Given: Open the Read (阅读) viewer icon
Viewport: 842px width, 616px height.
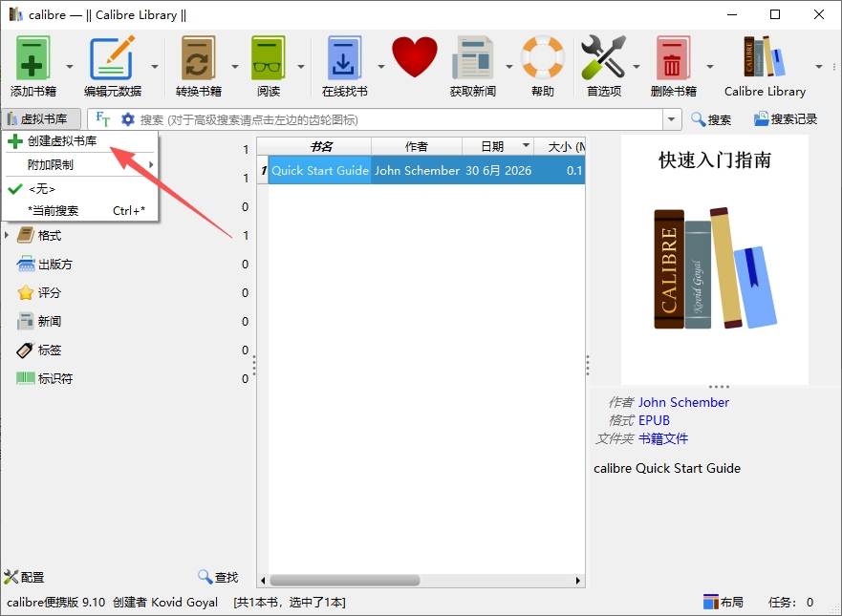Looking at the screenshot, I should 268,58.
